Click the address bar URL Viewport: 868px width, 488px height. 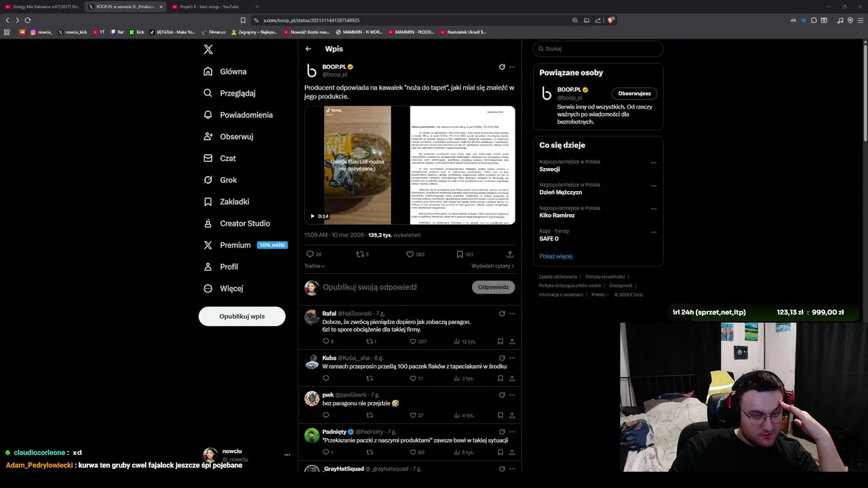(311, 20)
